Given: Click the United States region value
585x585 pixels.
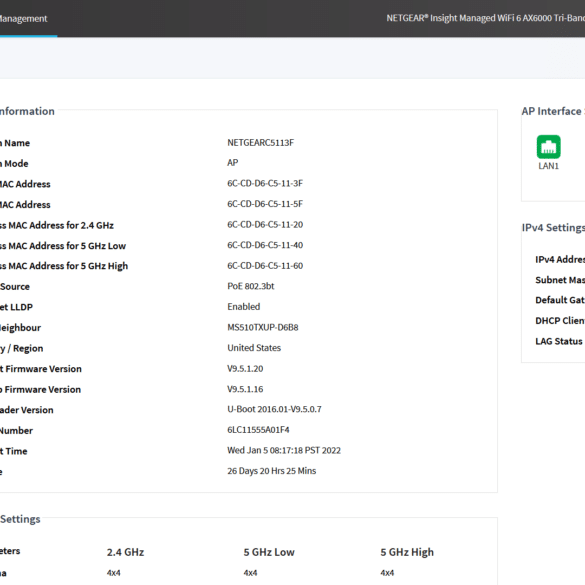Looking at the screenshot, I should [x=254, y=348].
